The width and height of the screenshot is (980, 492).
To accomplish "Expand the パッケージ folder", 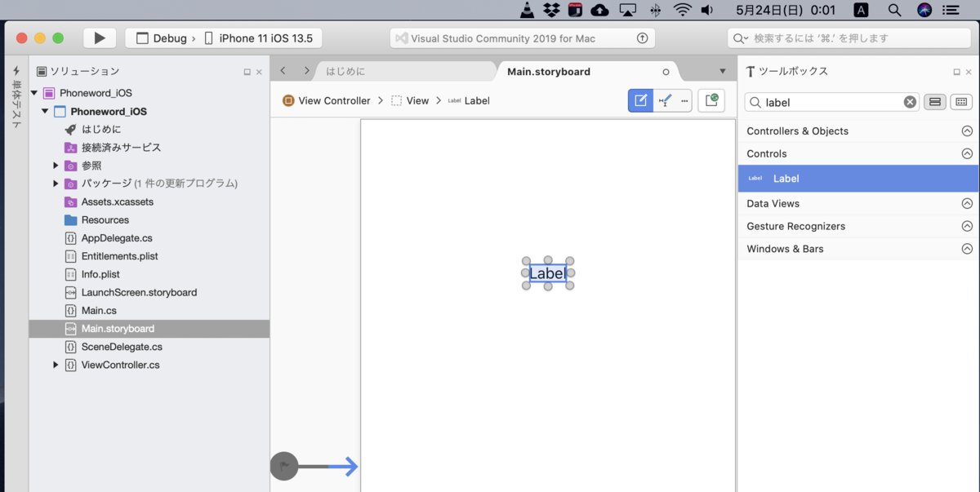I will coord(56,184).
